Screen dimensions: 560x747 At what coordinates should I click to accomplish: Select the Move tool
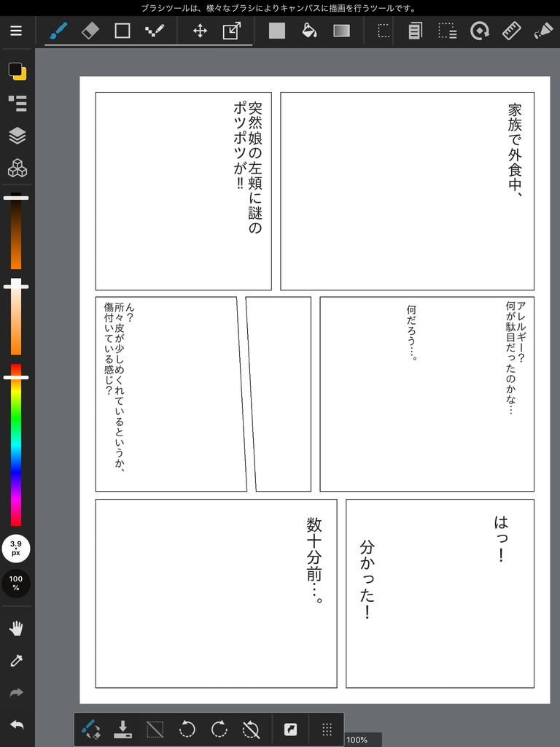coord(200,31)
